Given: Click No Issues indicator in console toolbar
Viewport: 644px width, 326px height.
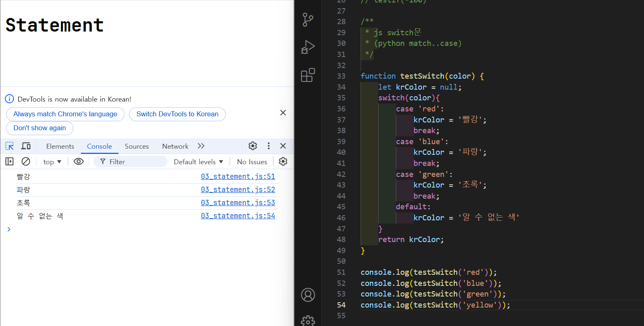Looking at the screenshot, I should (252, 162).
